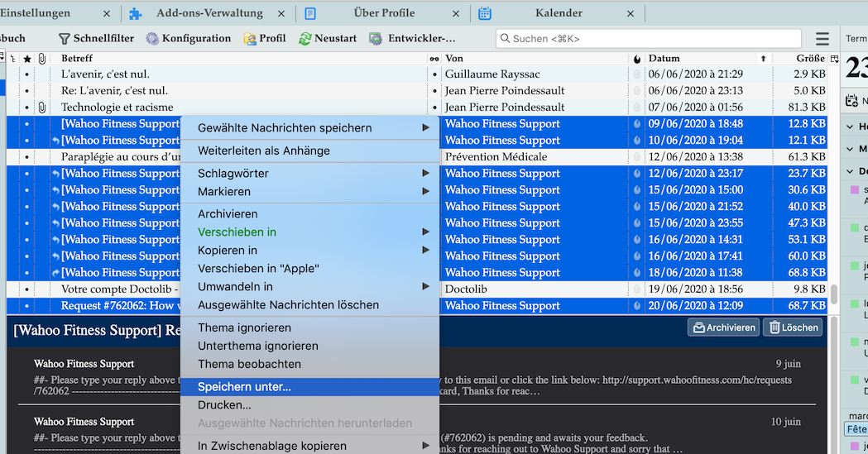Sort by the Von column header

[x=535, y=59]
